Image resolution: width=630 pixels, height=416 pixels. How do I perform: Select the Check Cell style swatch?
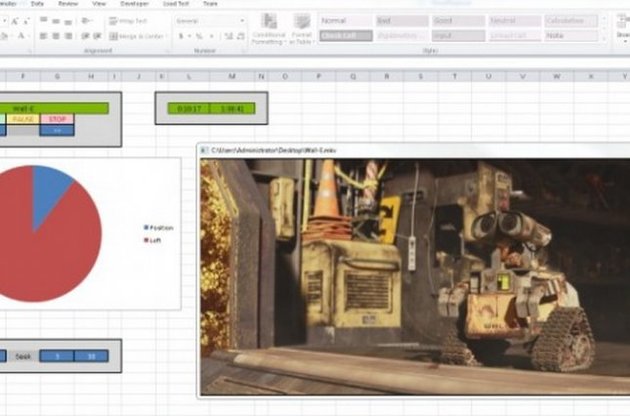345,36
